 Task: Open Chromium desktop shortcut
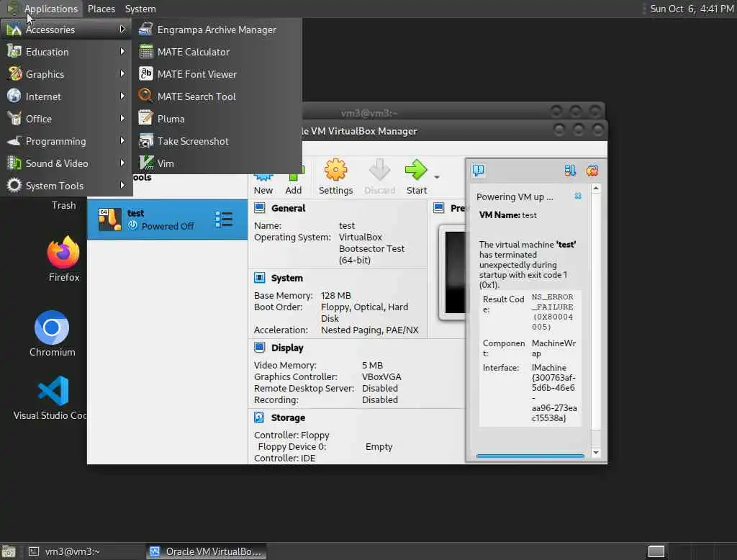click(x=52, y=333)
